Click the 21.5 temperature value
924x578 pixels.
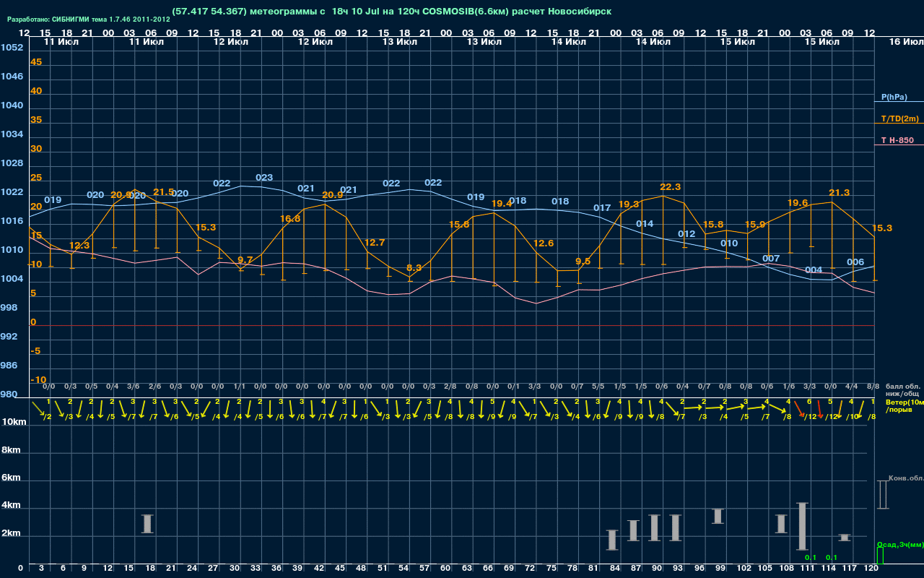tap(164, 192)
